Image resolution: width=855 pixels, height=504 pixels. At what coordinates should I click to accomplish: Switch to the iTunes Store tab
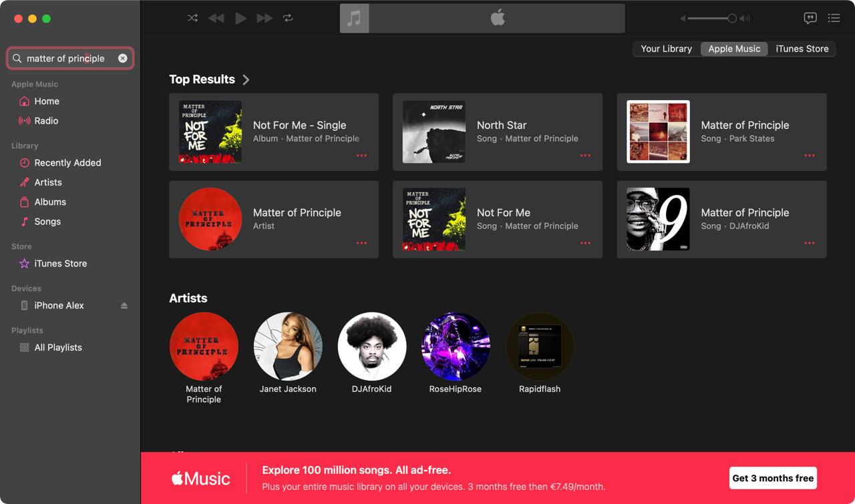click(x=802, y=49)
